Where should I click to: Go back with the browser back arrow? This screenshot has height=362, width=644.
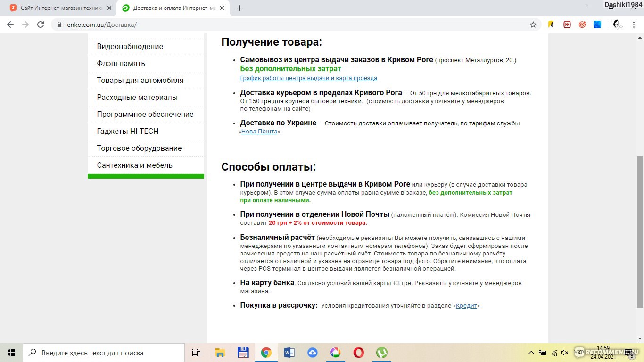click(x=10, y=25)
